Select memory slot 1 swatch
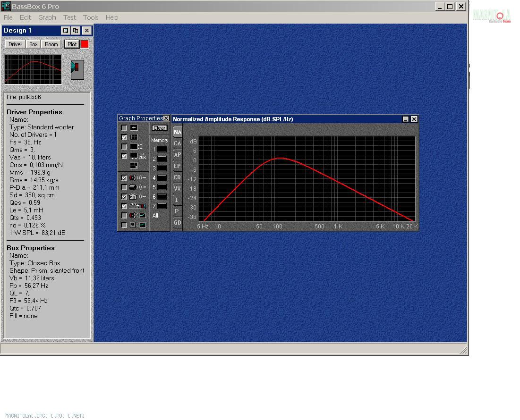The height and width of the screenshot is (420, 520). (x=162, y=150)
